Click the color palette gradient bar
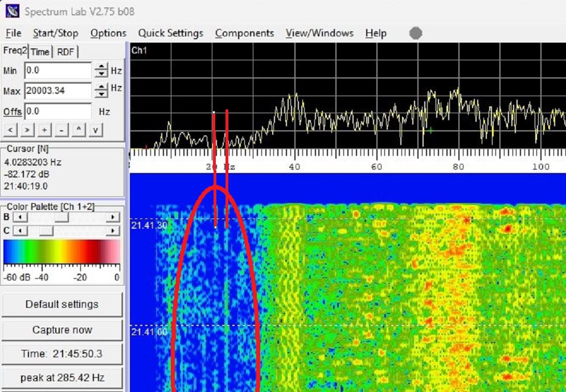Viewport: 566px width, 392px height. (61, 251)
